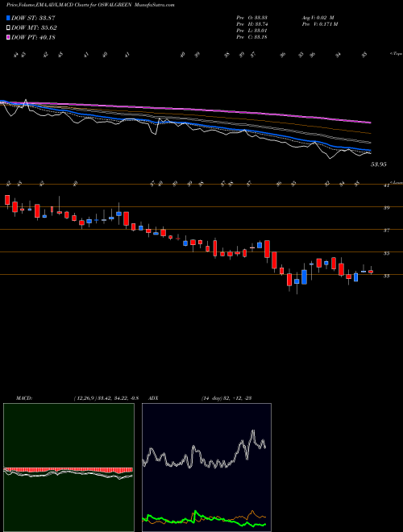Click the 35 price axis label

[386, 253]
